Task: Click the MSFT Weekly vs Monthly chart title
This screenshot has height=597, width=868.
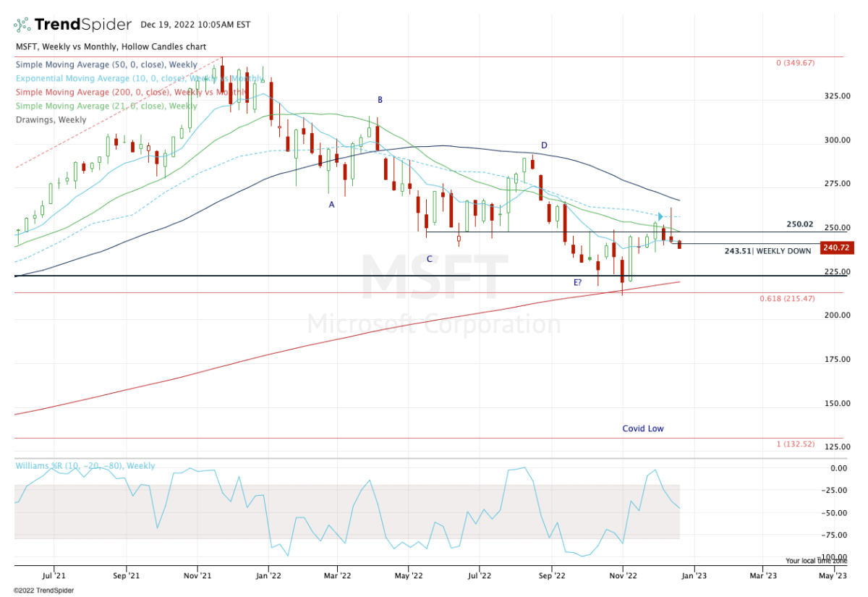Action: click(111, 46)
